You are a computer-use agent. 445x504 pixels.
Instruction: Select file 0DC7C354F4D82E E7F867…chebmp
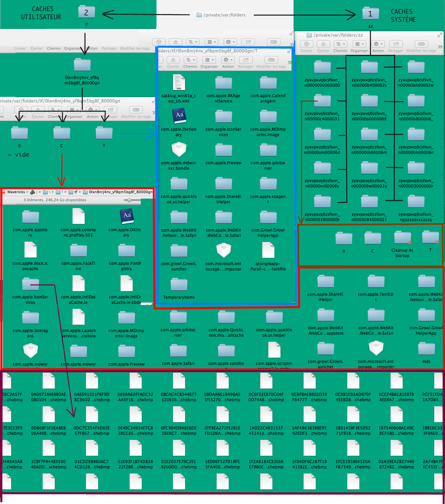coord(92,415)
